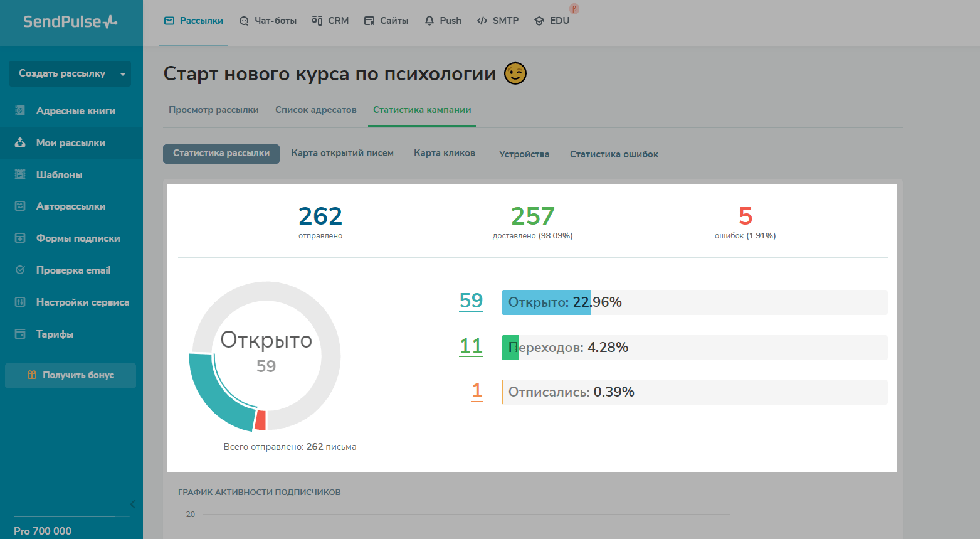The height and width of the screenshot is (539, 980).
Task: Collapse the sidebar with the chevron arrow
Action: 132,504
